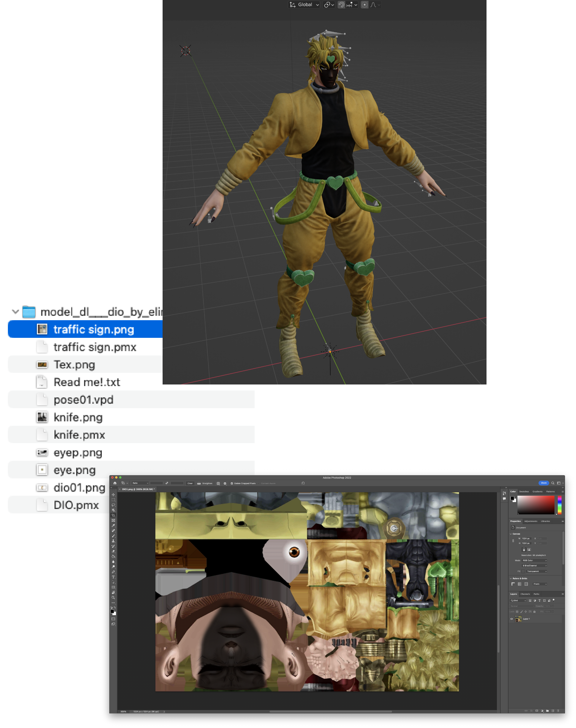Select the Dodge tool

114,567
